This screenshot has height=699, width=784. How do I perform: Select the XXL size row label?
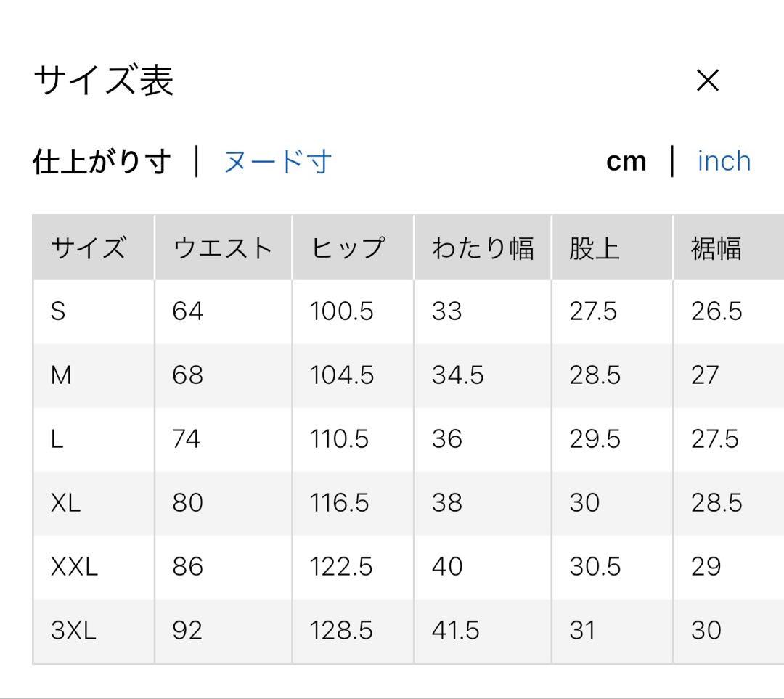point(74,567)
